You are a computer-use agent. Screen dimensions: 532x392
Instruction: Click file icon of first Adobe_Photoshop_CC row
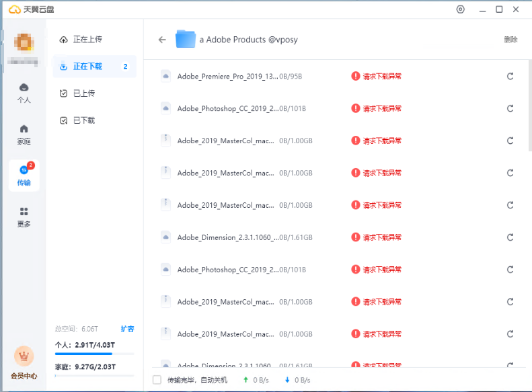coord(165,108)
